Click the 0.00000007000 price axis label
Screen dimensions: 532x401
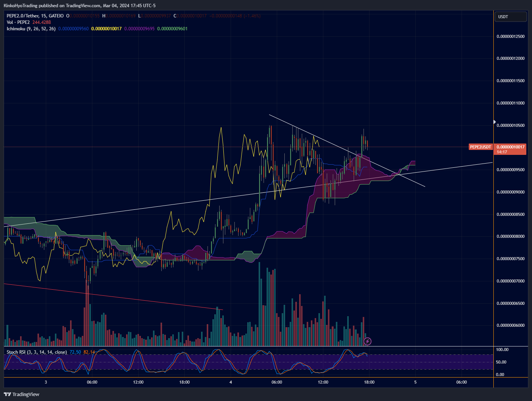510,281
